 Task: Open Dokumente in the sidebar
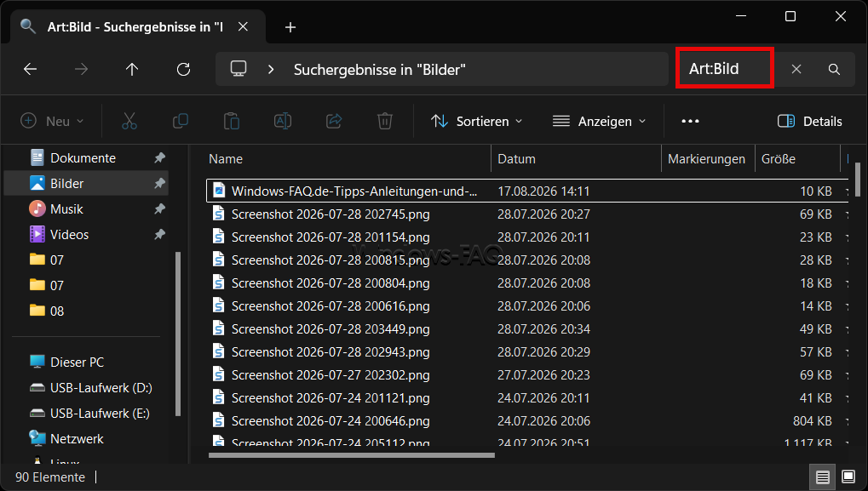click(x=83, y=158)
